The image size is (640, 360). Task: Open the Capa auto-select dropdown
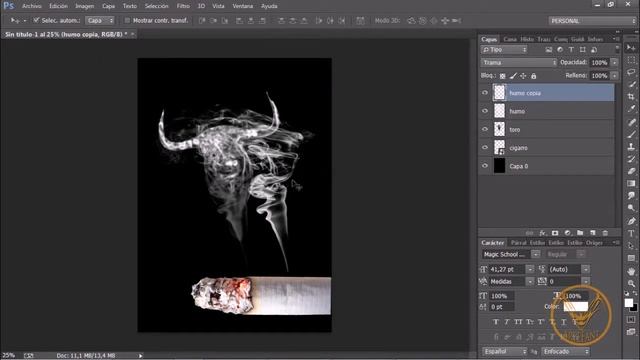pos(100,20)
